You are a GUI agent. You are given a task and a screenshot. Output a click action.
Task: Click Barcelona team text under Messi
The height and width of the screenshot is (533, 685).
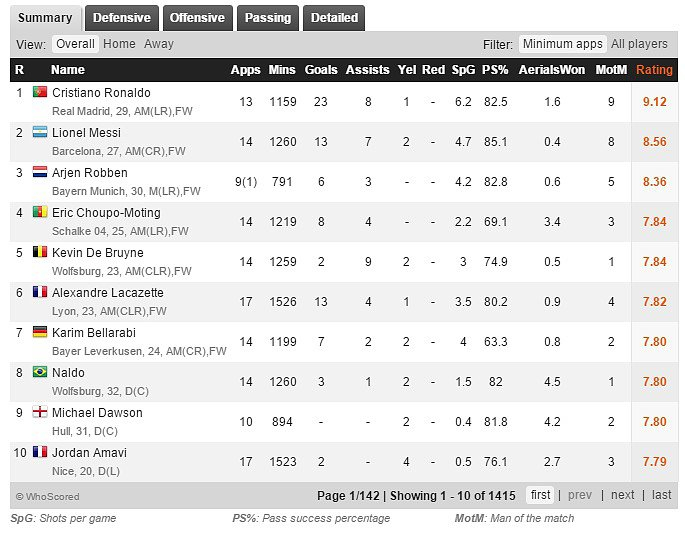pos(76,151)
